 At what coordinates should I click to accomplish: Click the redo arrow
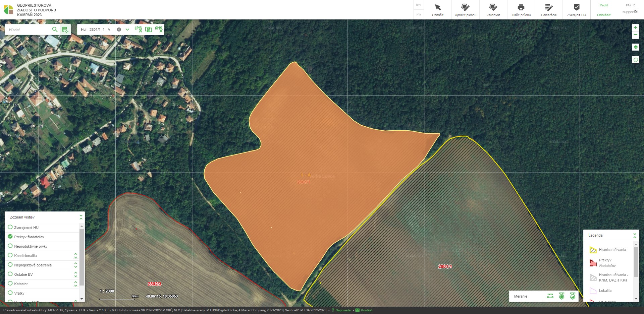[x=419, y=14]
